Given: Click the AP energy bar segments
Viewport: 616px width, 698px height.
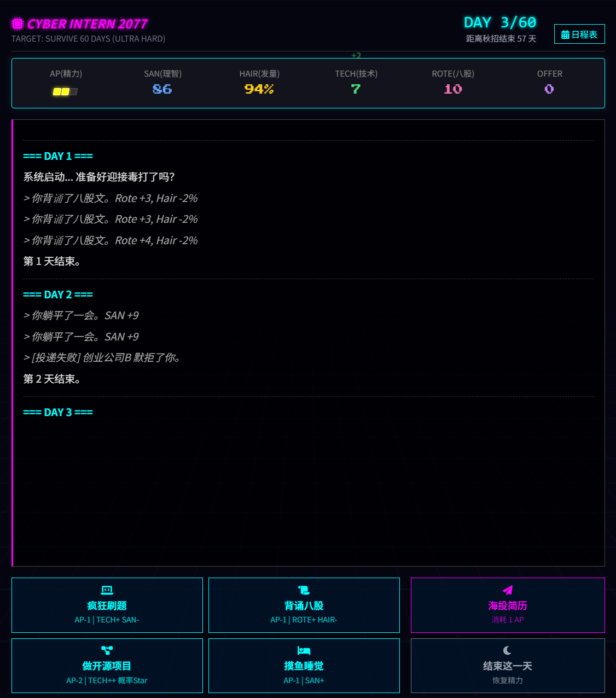Looking at the screenshot, I should click(x=65, y=91).
